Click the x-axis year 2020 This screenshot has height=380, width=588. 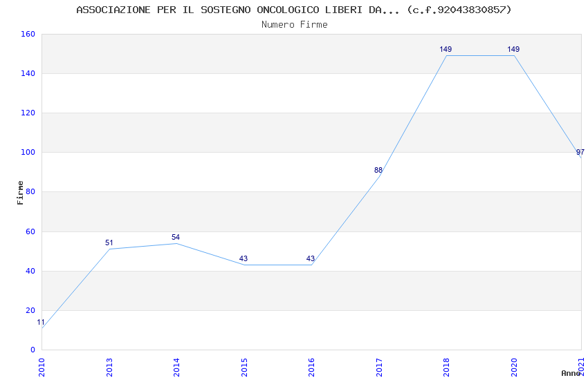tap(514, 368)
